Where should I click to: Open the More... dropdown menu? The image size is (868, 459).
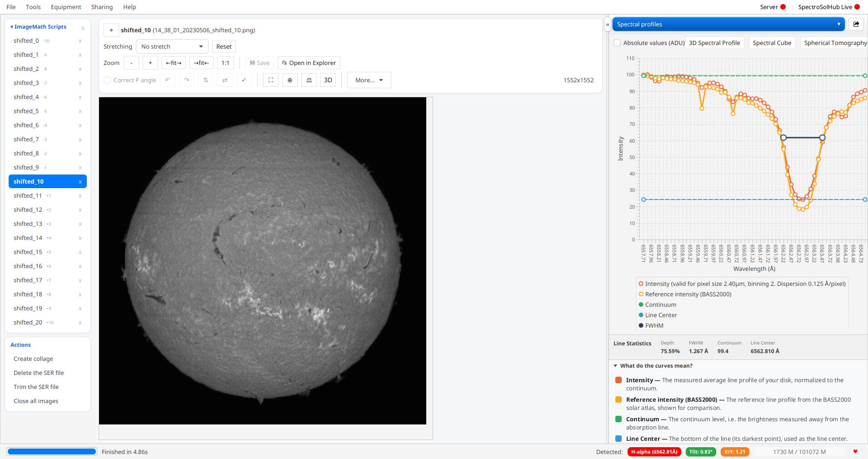pyautogui.click(x=369, y=80)
